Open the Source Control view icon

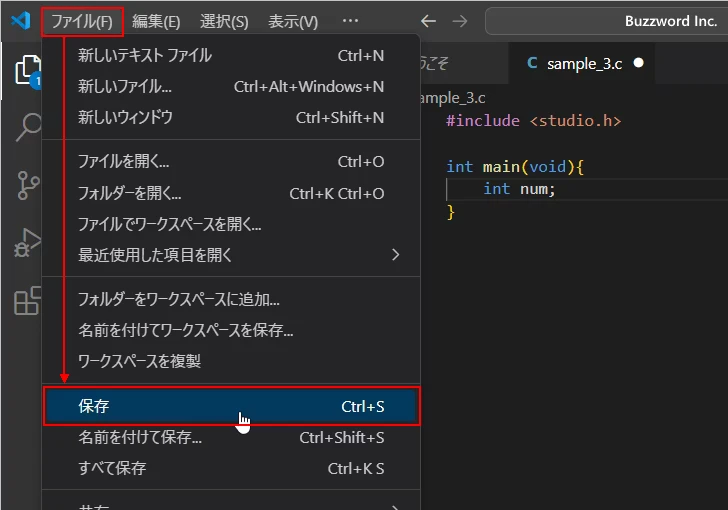pos(28,185)
